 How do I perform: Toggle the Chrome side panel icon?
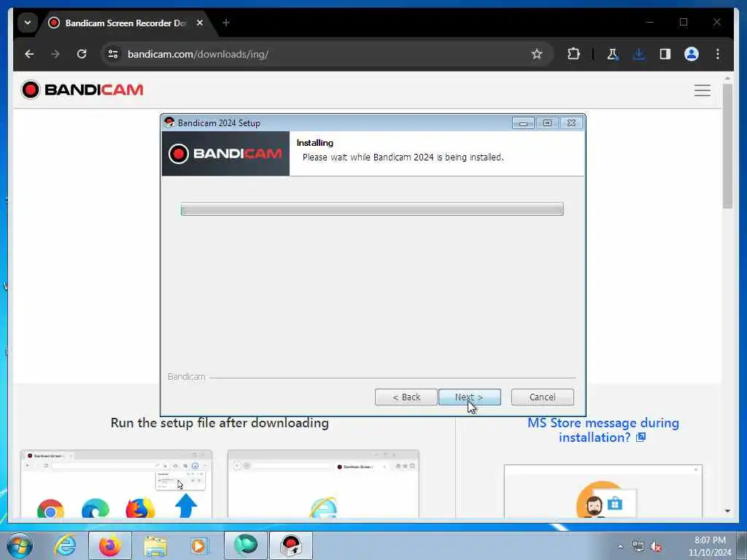pos(665,54)
